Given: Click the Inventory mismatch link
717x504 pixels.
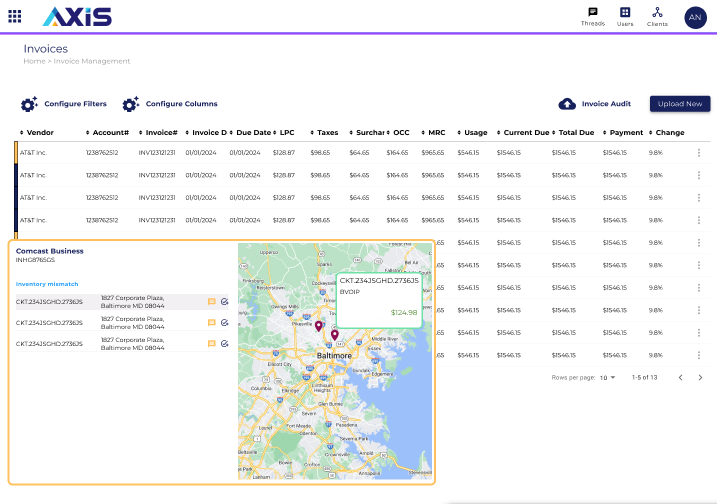Looking at the screenshot, I should point(47,284).
